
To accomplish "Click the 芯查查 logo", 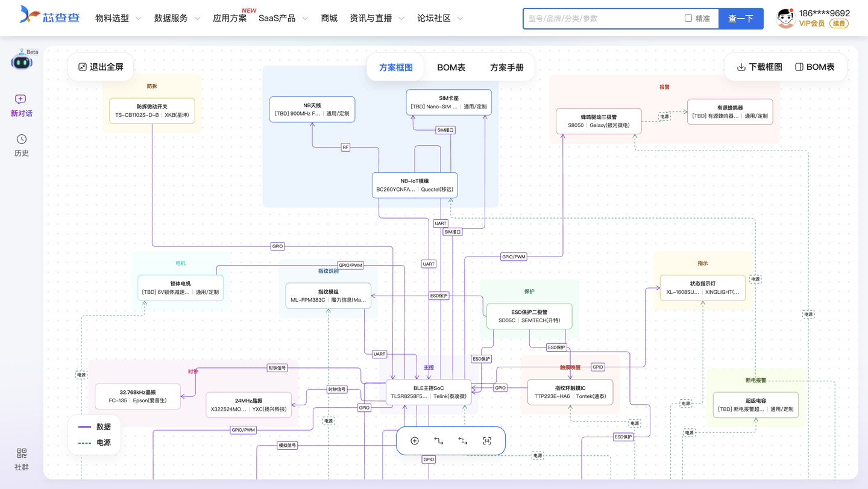I will click(49, 16).
